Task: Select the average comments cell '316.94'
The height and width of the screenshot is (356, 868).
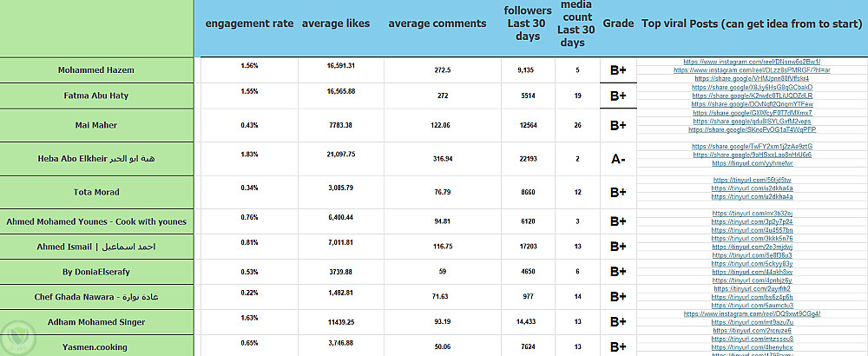Action: click(x=442, y=159)
